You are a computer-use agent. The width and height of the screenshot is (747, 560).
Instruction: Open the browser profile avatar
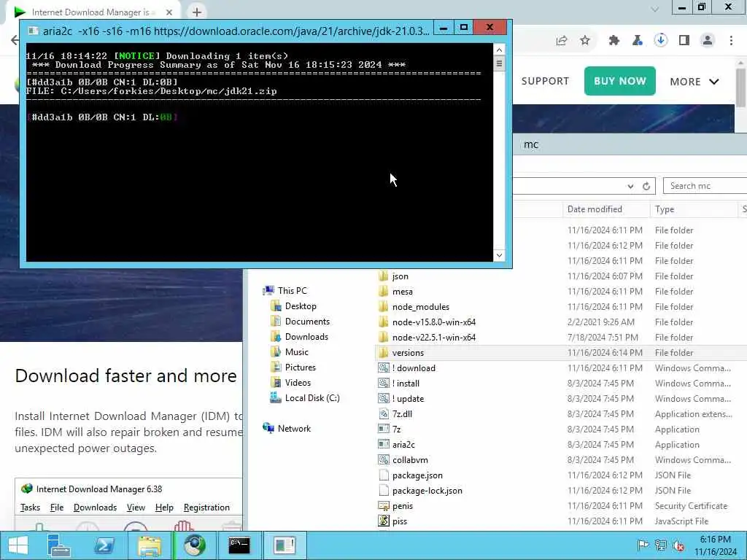(x=708, y=41)
